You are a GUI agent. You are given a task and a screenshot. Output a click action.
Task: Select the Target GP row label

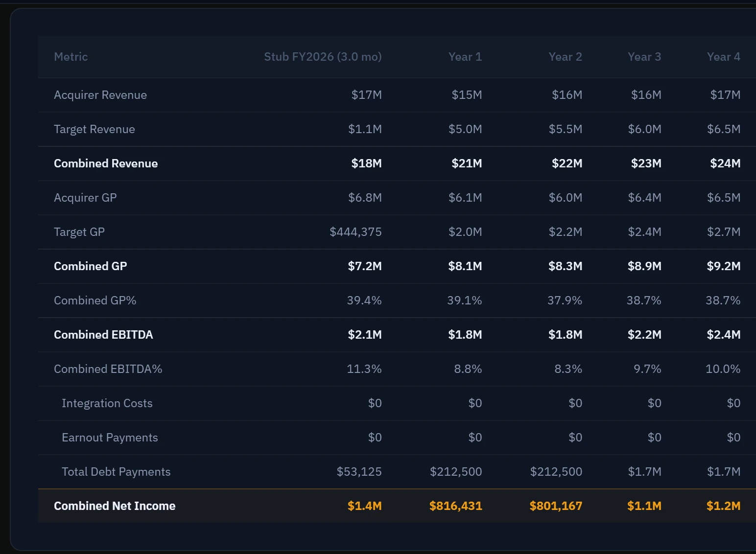tap(79, 232)
